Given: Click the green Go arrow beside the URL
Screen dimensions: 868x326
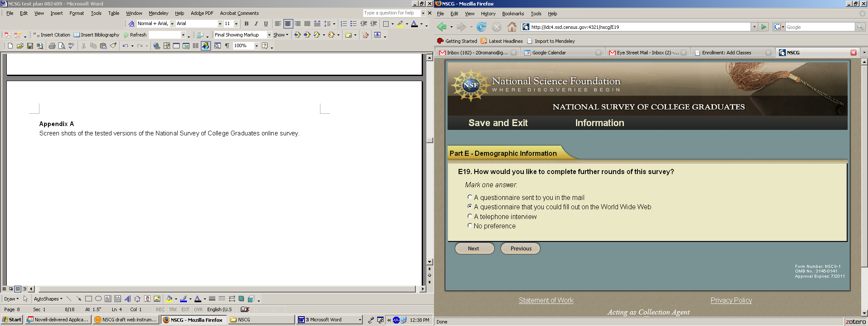Looking at the screenshot, I should pos(764,27).
